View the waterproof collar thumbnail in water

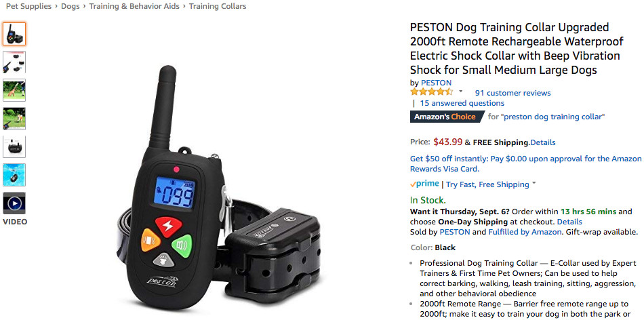point(14,175)
